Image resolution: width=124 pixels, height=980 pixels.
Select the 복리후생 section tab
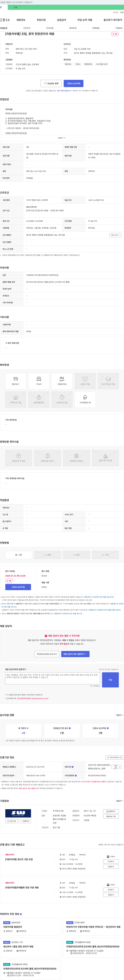(x=73, y=28)
